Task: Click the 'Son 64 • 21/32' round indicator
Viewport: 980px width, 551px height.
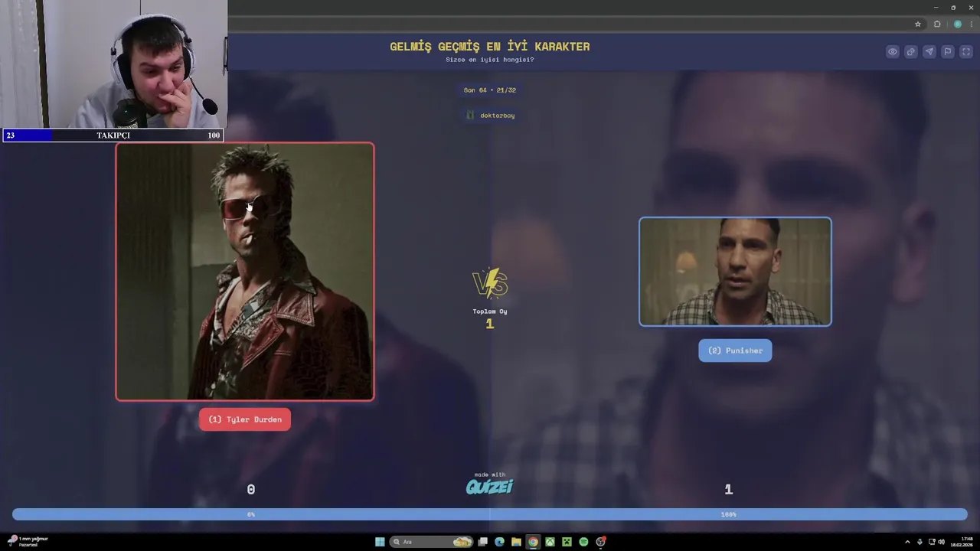Action: coord(490,90)
